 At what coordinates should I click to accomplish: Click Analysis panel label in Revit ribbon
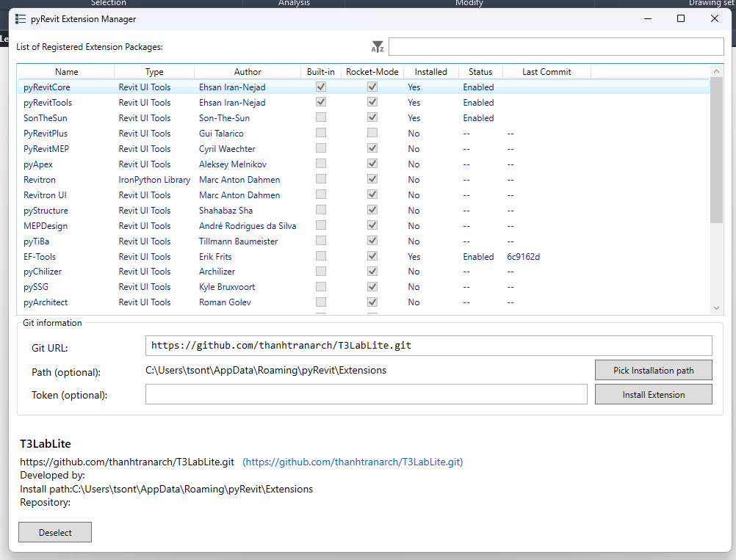tap(294, 3)
